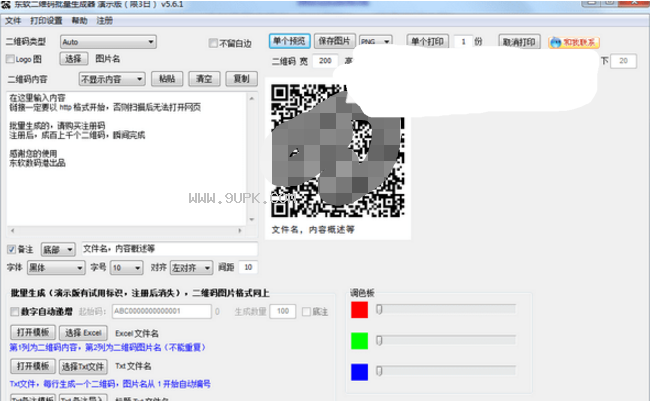650x402 pixels.
Task: Click the app icon in title bar
Action: coord(6,5)
